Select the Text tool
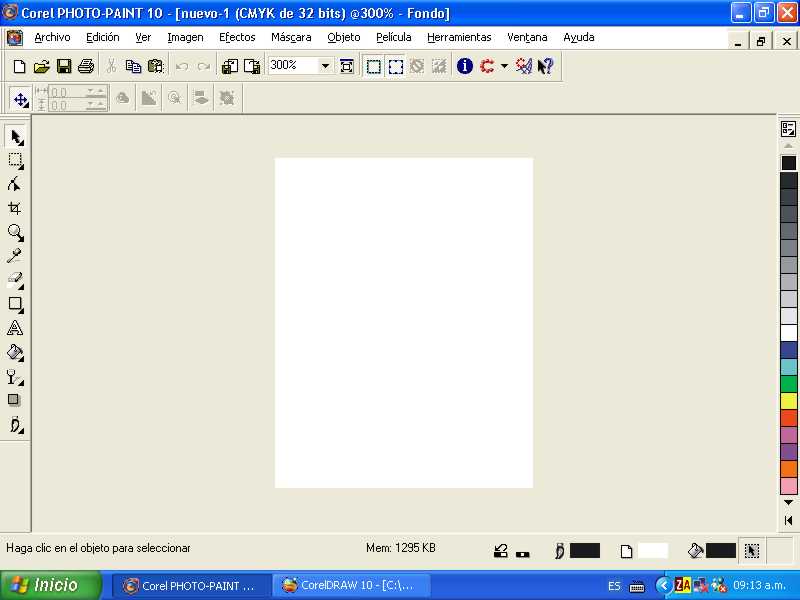The width and height of the screenshot is (800, 600). click(15, 328)
